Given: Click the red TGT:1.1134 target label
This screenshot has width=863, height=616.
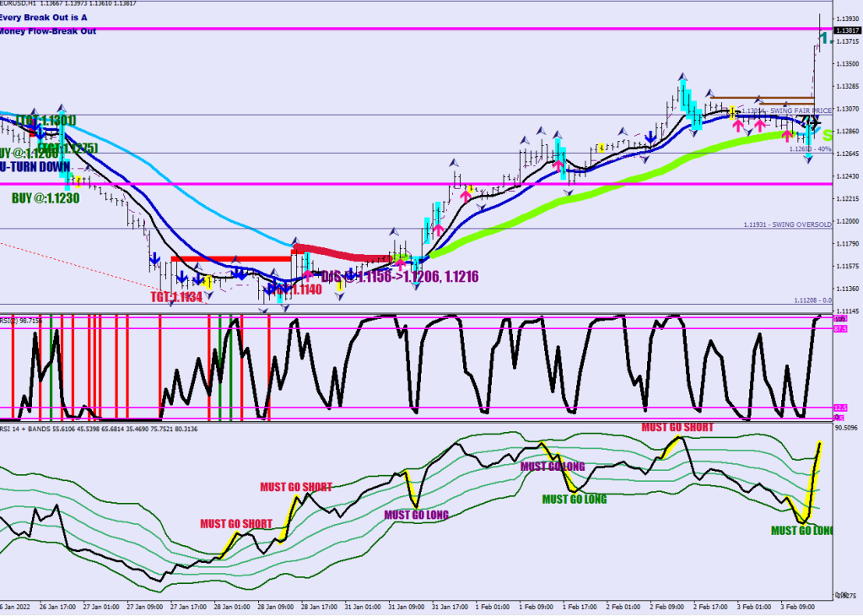Looking at the screenshot, I should (x=177, y=297).
